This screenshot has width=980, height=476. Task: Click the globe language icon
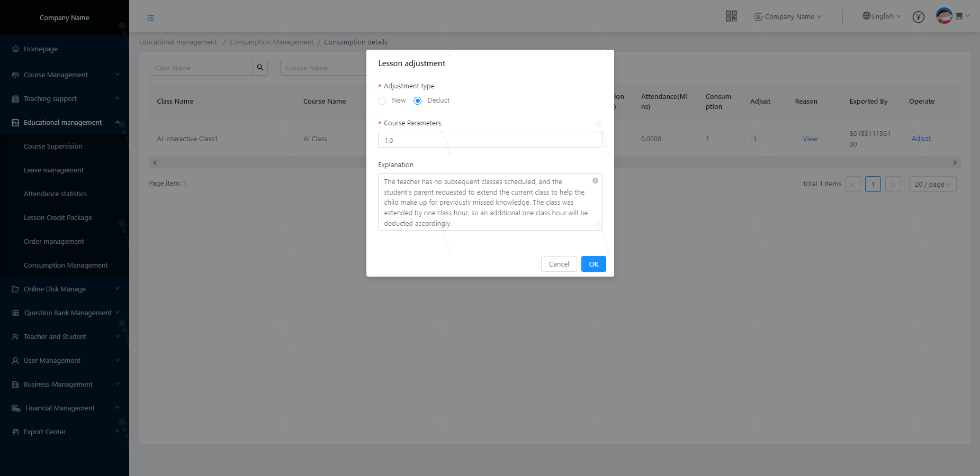866,16
